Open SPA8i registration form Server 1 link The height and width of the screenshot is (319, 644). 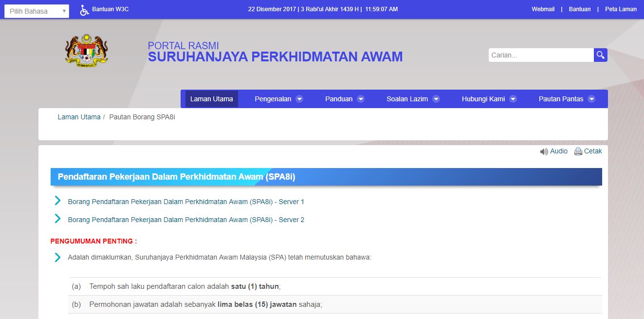coord(186,202)
